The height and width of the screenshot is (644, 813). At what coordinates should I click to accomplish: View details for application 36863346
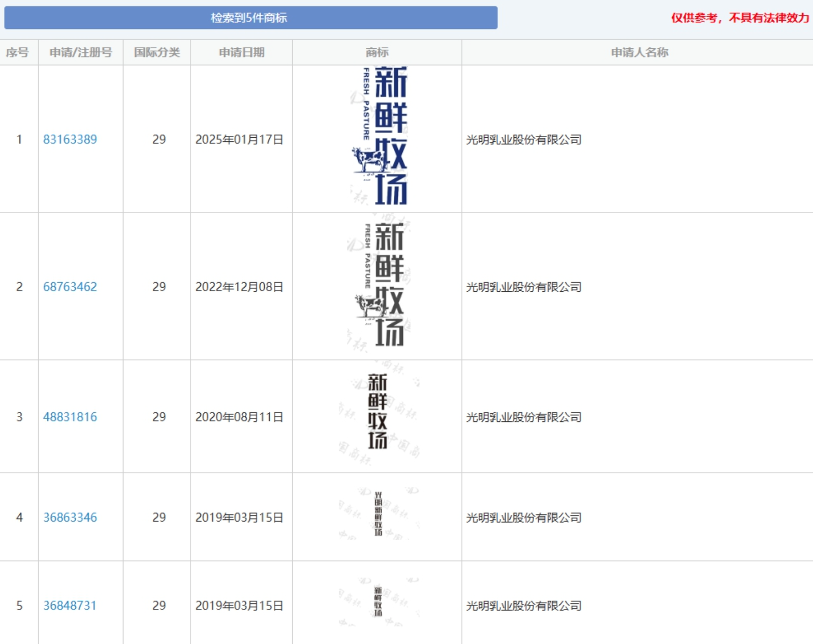point(70,517)
